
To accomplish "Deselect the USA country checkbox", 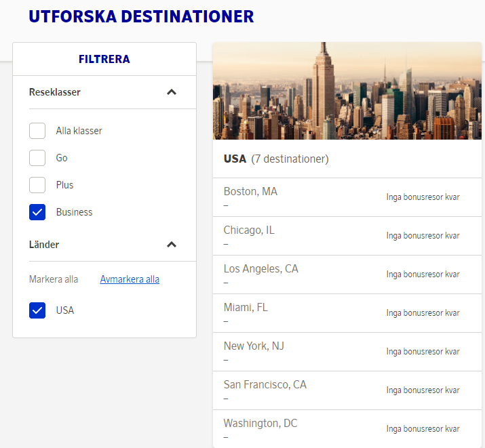I will click(x=37, y=310).
